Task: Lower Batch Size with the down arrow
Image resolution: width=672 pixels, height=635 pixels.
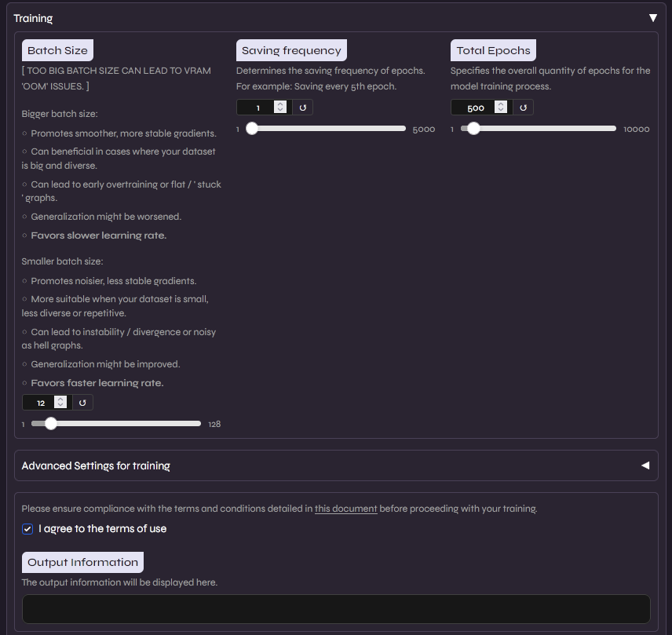Action: coord(60,406)
